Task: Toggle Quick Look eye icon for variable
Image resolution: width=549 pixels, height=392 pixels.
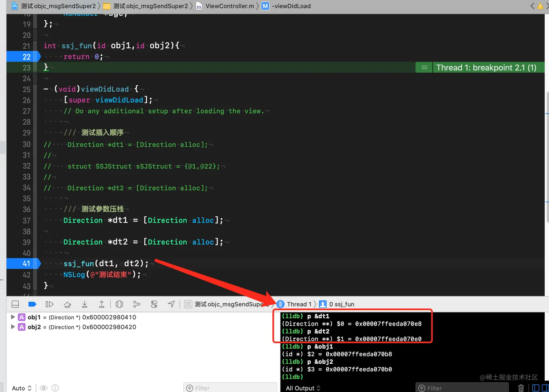Action: 44,388
